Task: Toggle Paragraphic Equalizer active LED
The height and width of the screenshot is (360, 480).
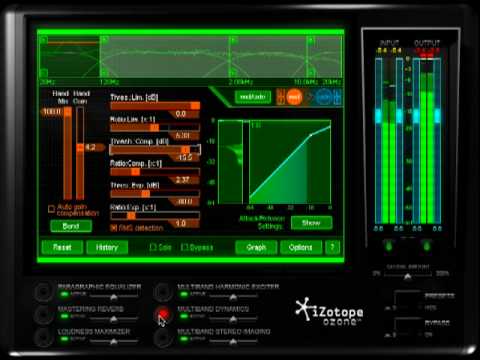Action: point(64,294)
